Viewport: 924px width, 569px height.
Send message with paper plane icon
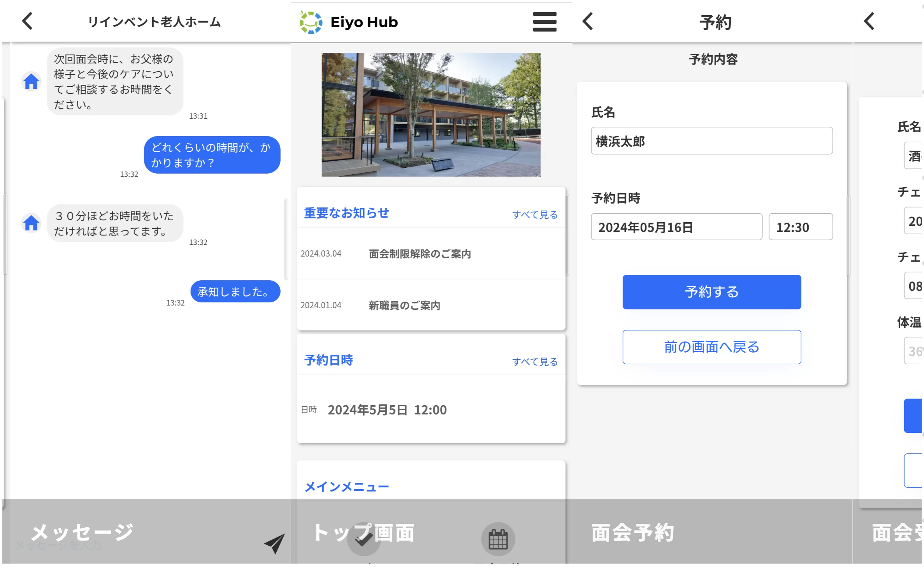tap(274, 543)
